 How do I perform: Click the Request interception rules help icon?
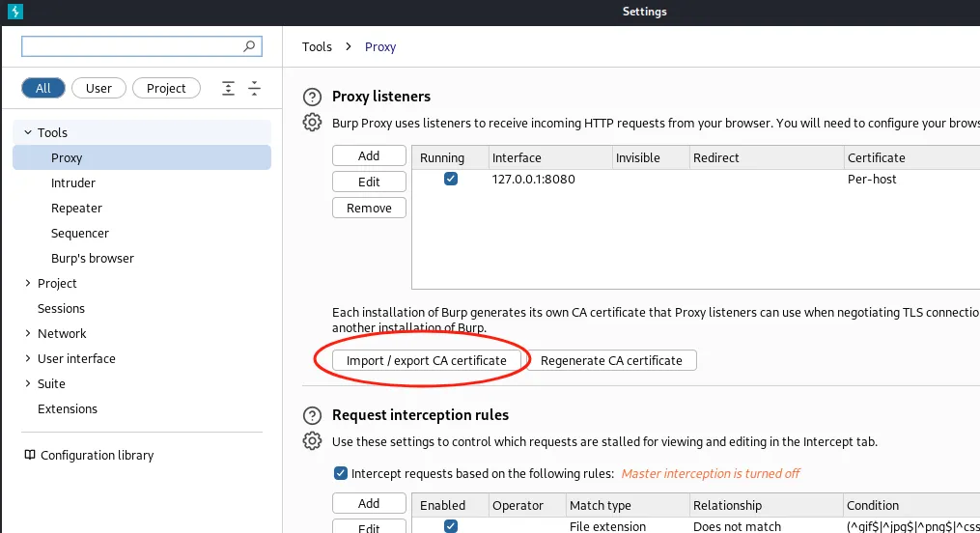(312, 415)
